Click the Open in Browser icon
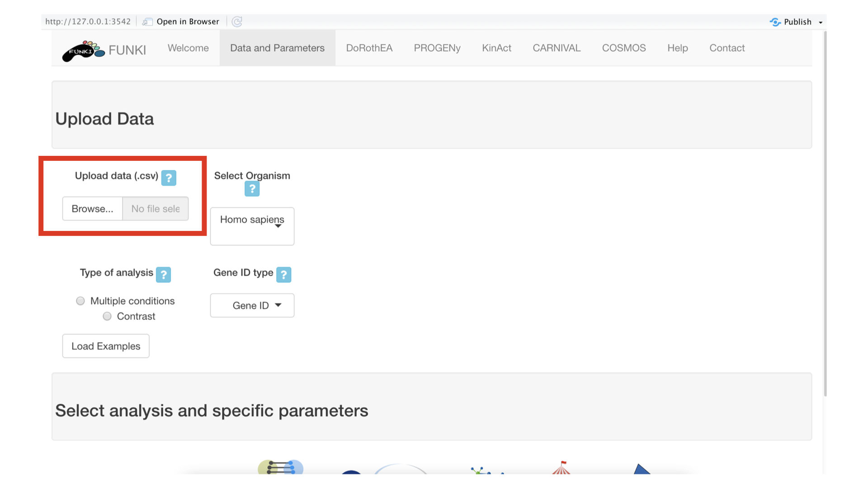Viewport: 868px width, 488px height. tap(147, 22)
